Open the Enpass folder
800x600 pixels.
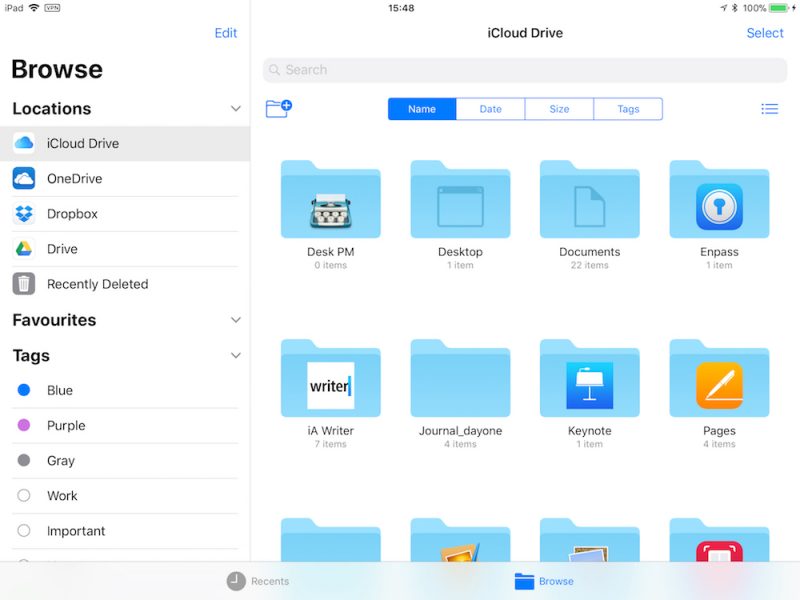tap(718, 200)
